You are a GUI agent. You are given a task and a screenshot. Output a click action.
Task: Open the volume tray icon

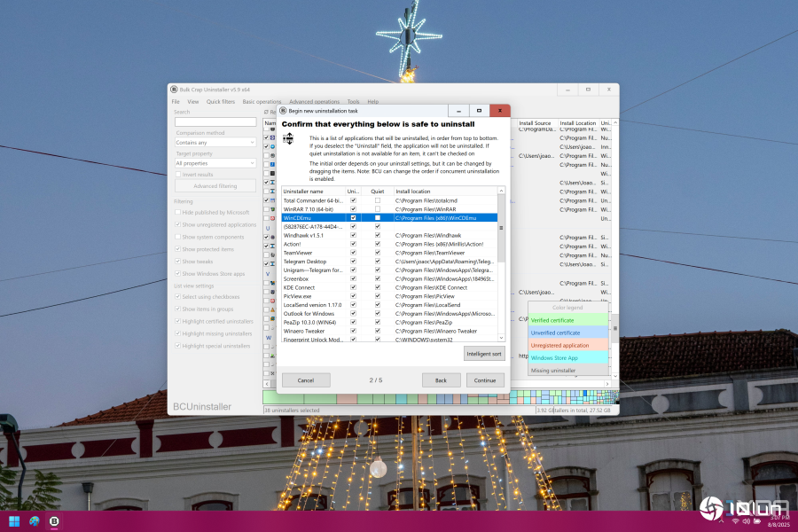747,520
